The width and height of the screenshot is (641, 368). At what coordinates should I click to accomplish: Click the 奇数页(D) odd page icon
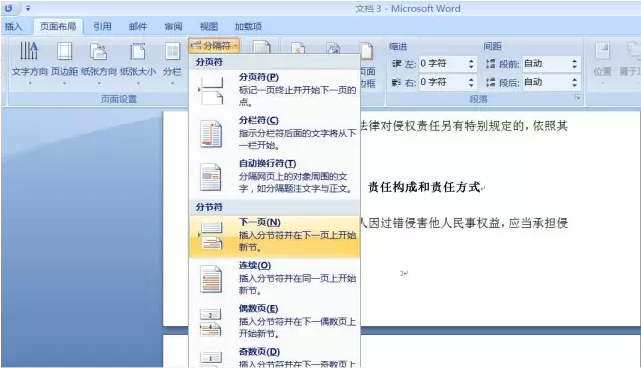coord(211,359)
